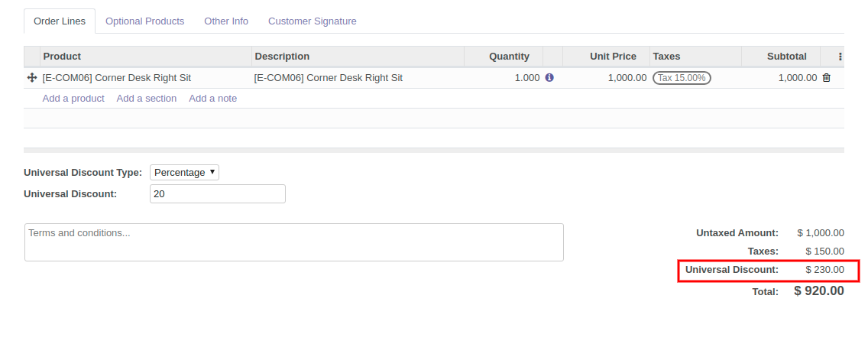The width and height of the screenshot is (868, 344).
Task: Switch to the Order Lines tab
Action: [60, 21]
